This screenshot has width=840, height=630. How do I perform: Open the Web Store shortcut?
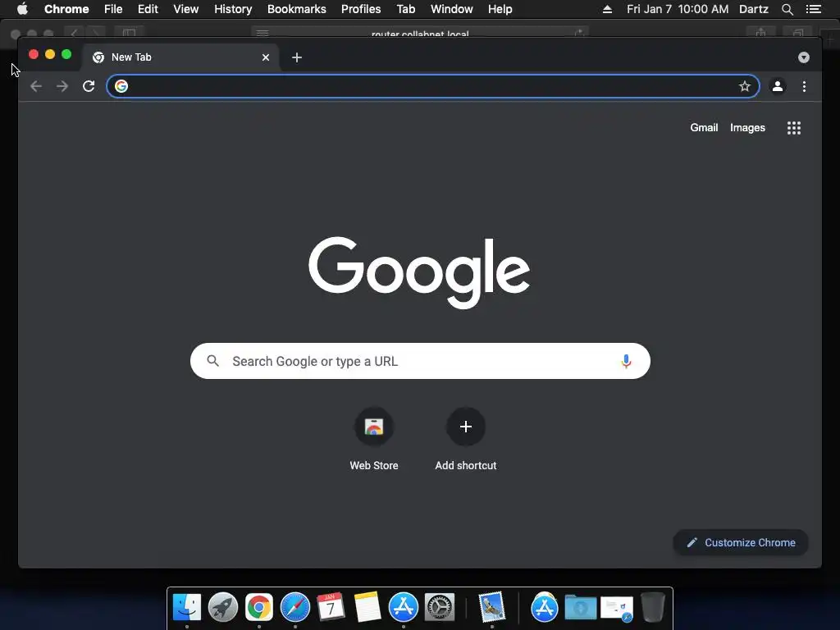click(x=374, y=439)
